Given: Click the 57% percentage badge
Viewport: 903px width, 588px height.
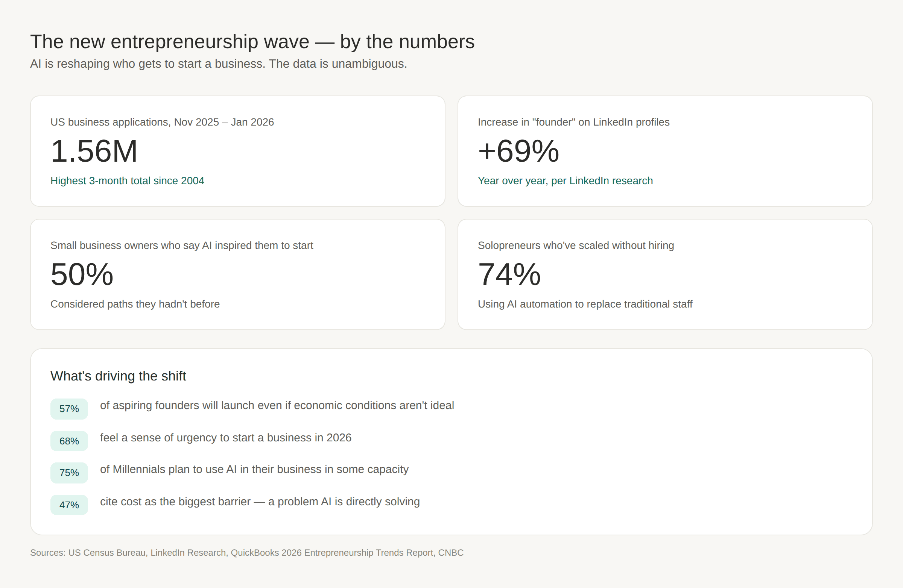Looking at the screenshot, I should (x=69, y=409).
